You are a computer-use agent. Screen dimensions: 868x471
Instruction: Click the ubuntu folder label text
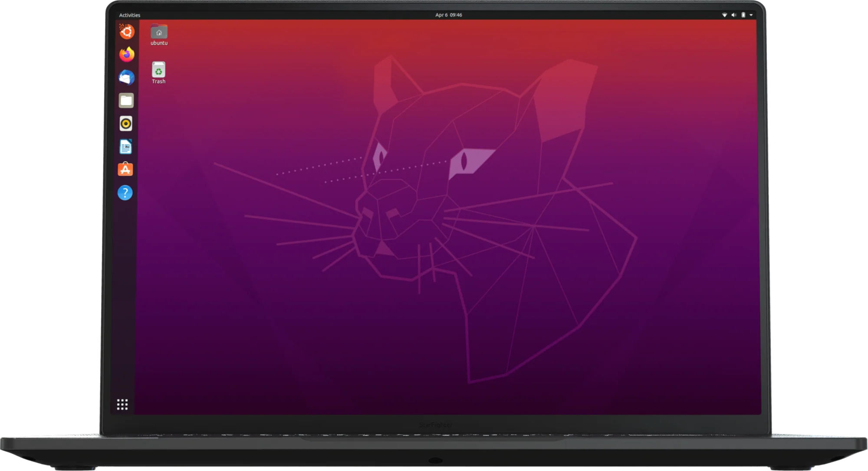(159, 43)
